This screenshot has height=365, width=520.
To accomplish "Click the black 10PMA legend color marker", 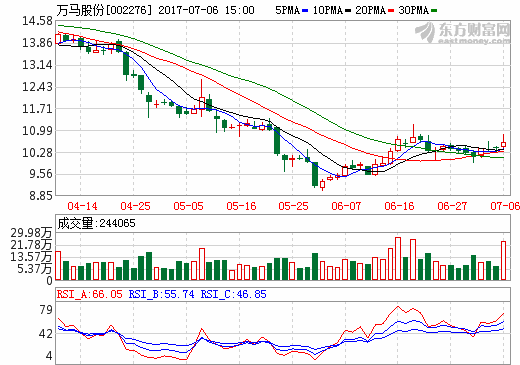I will [348, 11].
